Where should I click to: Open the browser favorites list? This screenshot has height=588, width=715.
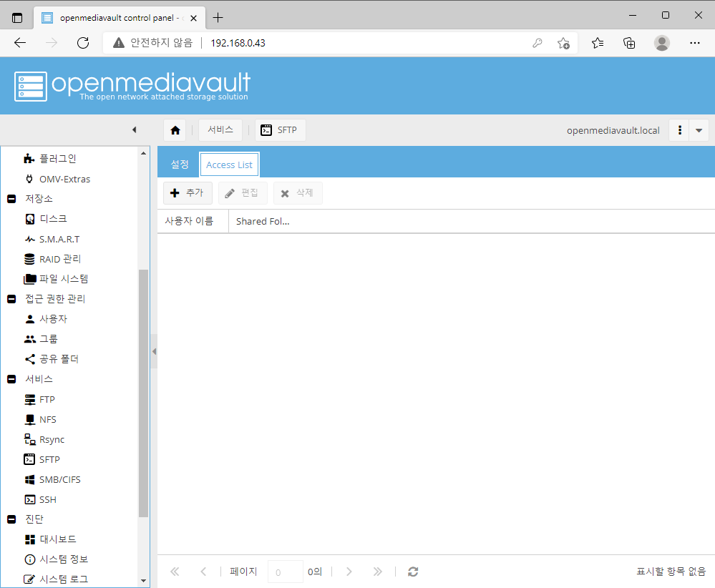(x=598, y=43)
